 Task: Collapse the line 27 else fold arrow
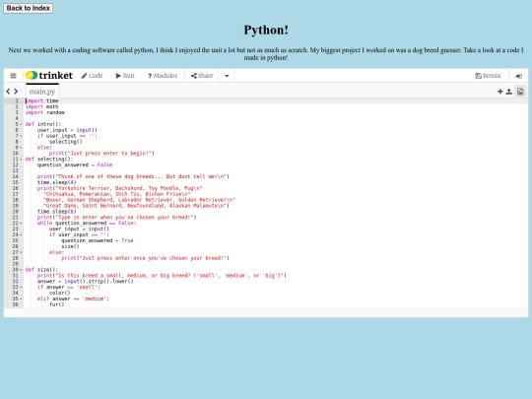(x=21, y=252)
